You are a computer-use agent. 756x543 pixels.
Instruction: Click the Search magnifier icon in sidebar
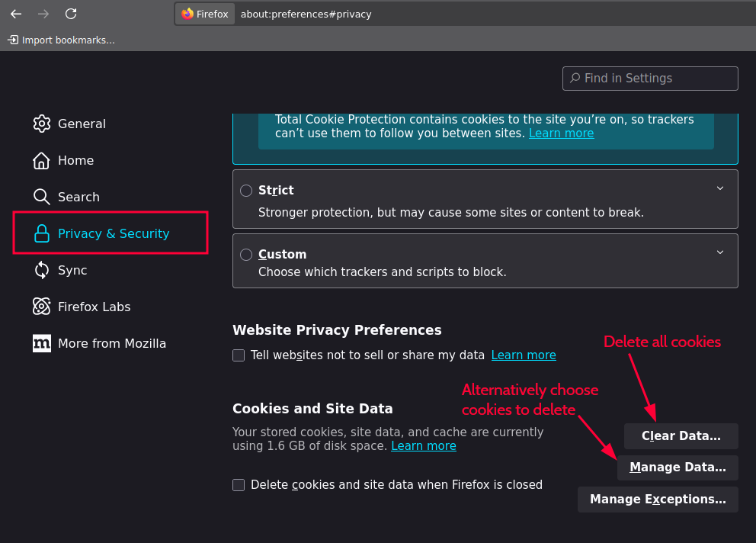click(x=42, y=197)
